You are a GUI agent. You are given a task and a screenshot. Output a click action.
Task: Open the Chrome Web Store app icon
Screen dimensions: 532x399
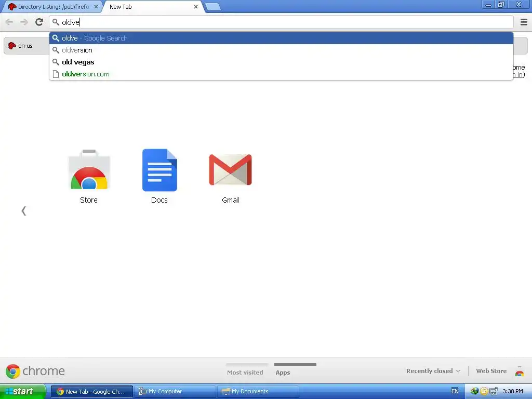pos(89,170)
